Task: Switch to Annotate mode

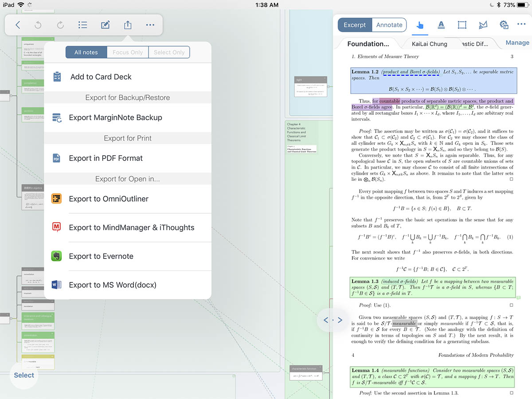Action: tap(389, 25)
